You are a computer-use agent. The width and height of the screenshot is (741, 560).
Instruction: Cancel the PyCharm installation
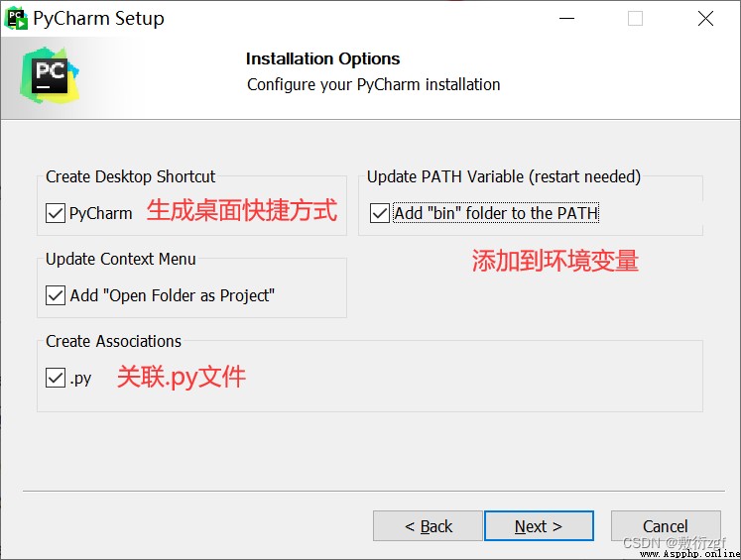(x=666, y=525)
